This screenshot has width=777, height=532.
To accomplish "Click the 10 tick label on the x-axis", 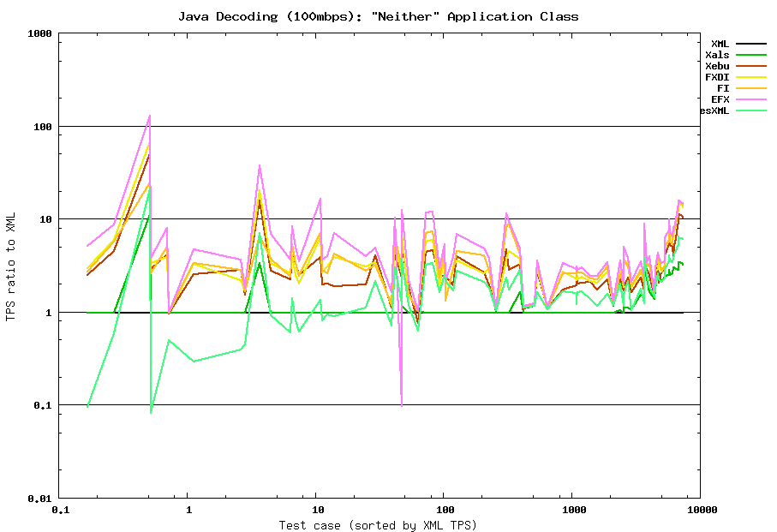I will coord(316,510).
